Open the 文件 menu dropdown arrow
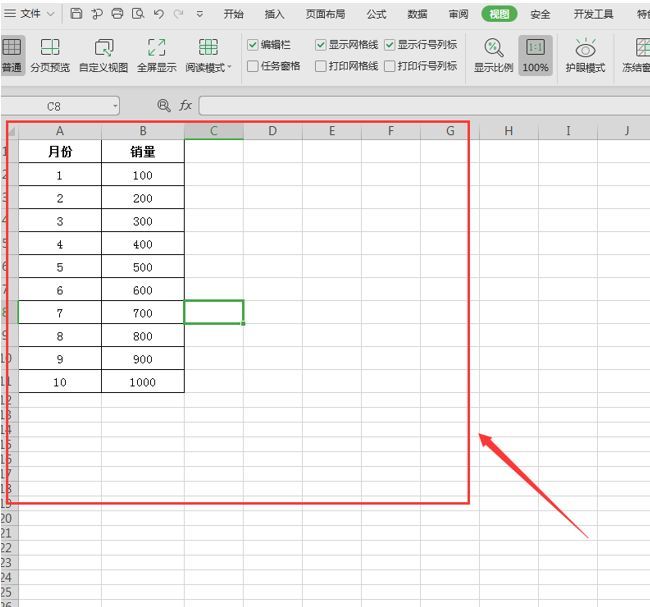Screen dimensions: 650x607 tap(51, 14)
